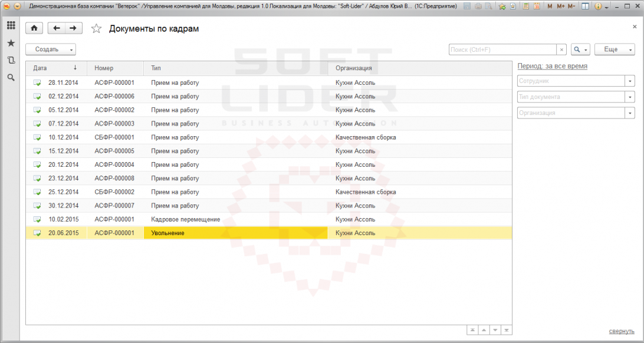The width and height of the screenshot is (644, 343).
Task: Open Favorites star in left sidebar
Action: 11,43
